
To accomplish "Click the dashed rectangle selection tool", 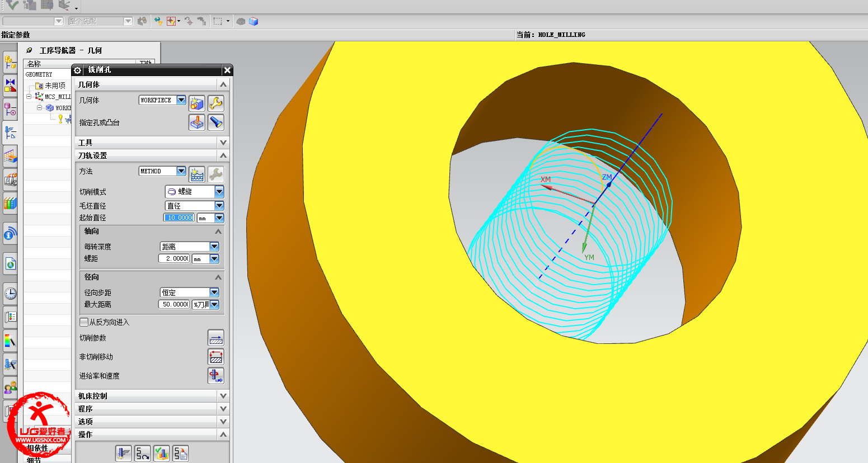I will (218, 21).
